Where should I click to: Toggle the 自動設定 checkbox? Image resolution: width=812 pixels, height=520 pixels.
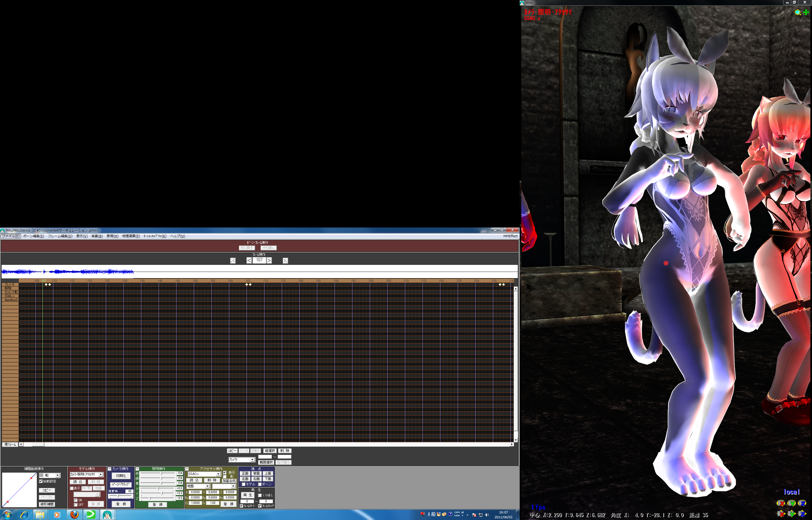[41, 481]
